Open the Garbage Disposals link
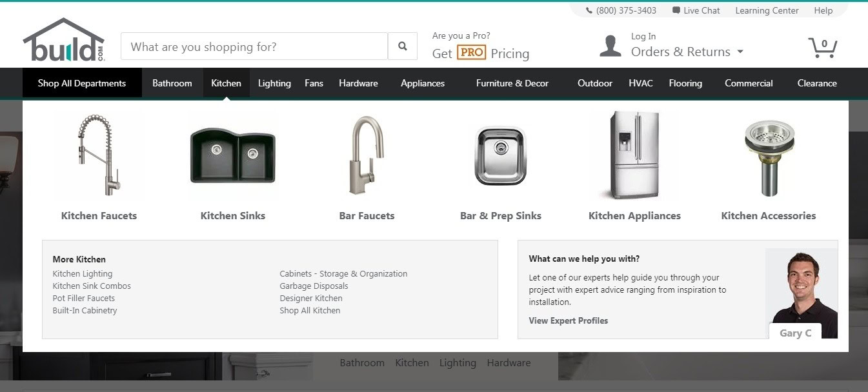This screenshot has width=868, height=392. 314,286
